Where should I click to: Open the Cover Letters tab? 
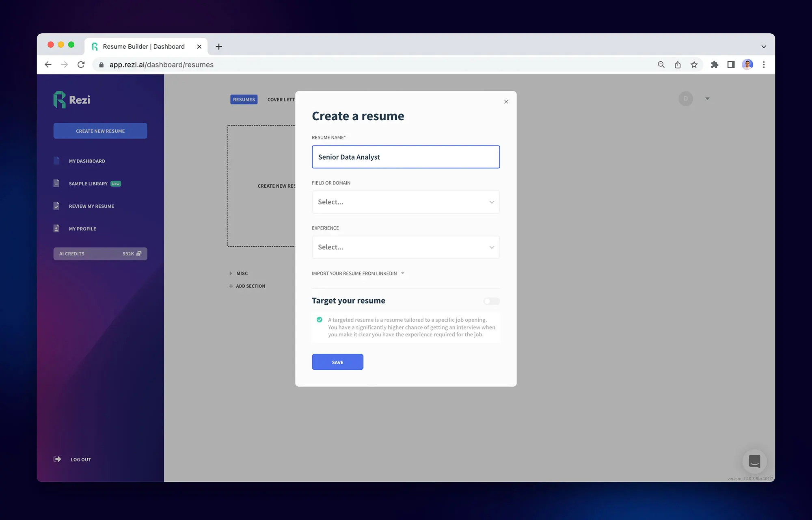click(281, 99)
